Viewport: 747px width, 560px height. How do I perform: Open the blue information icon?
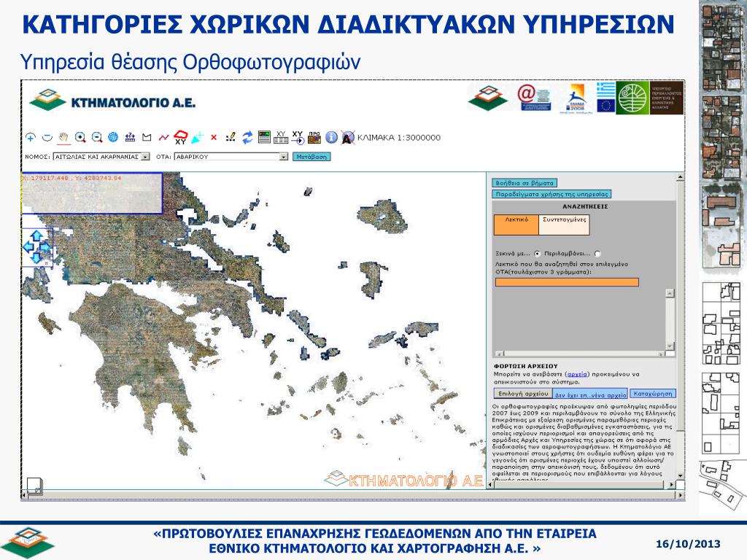click(331, 138)
